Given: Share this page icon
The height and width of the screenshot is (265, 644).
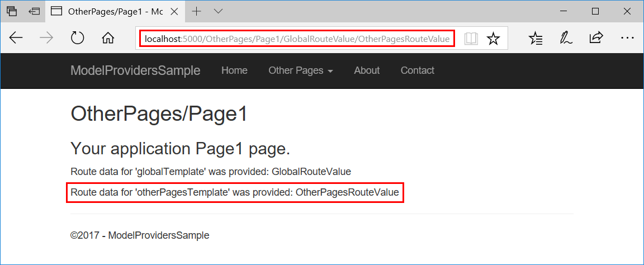Looking at the screenshot, I should coord(596,38).
